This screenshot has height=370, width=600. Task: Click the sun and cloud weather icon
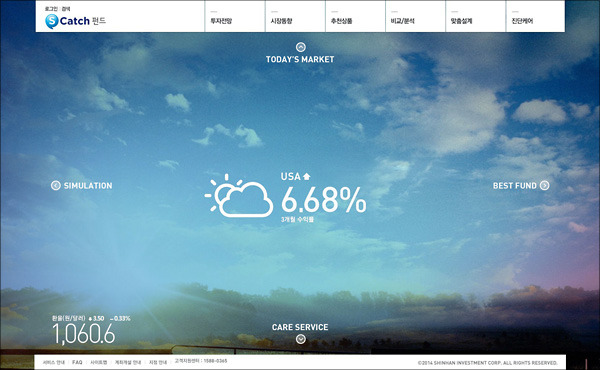239,196
